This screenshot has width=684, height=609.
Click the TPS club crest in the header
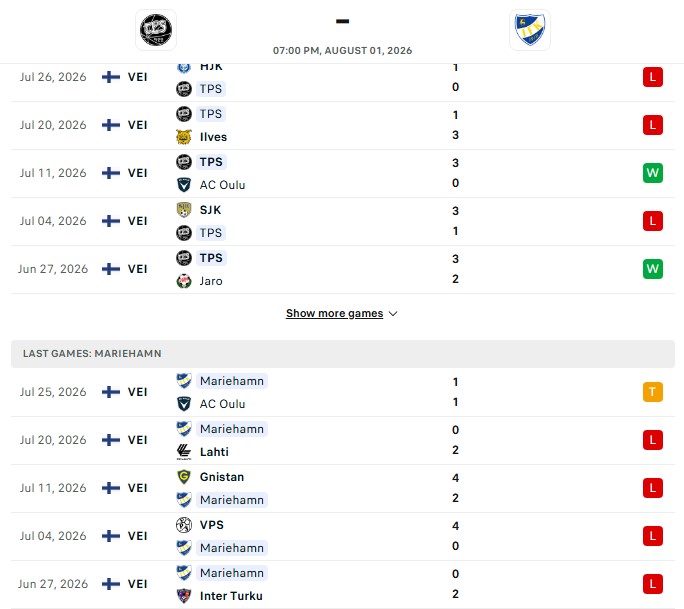click(x=156, y=30)
